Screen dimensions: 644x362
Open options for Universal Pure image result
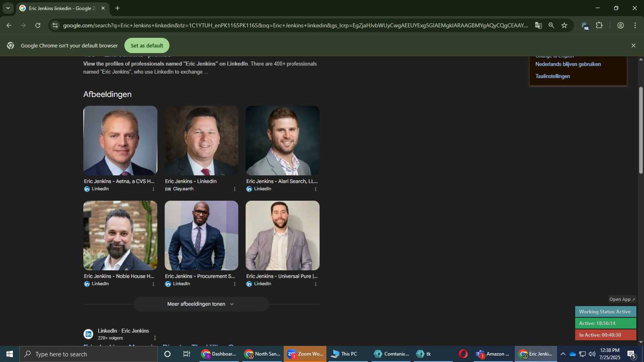click(x=316, y=284)
